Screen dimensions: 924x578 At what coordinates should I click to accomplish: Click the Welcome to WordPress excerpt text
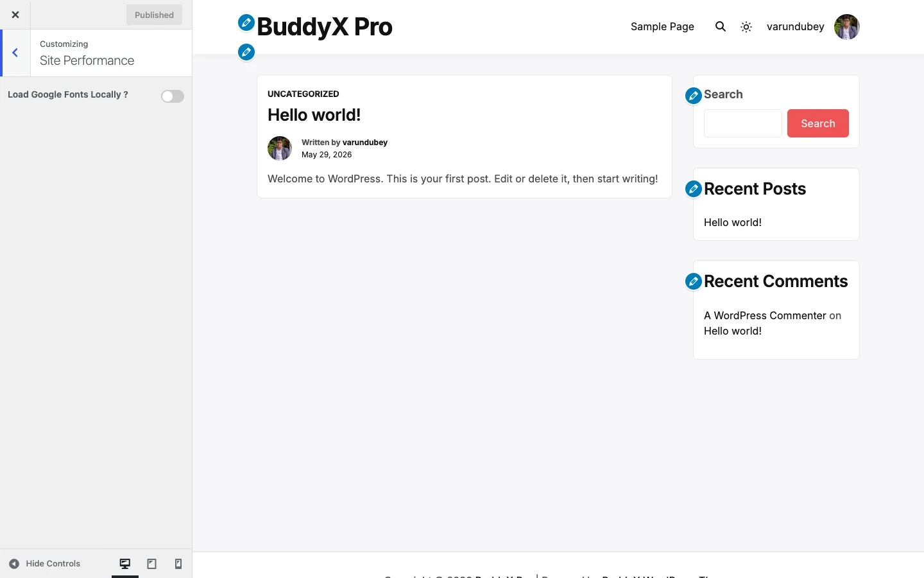[463, 179]
